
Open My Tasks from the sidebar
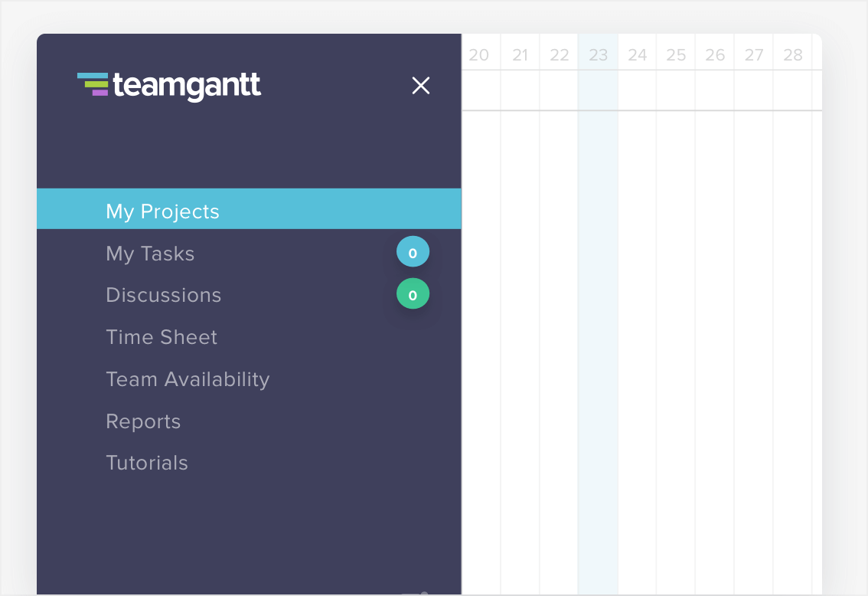tap(150, 254)
